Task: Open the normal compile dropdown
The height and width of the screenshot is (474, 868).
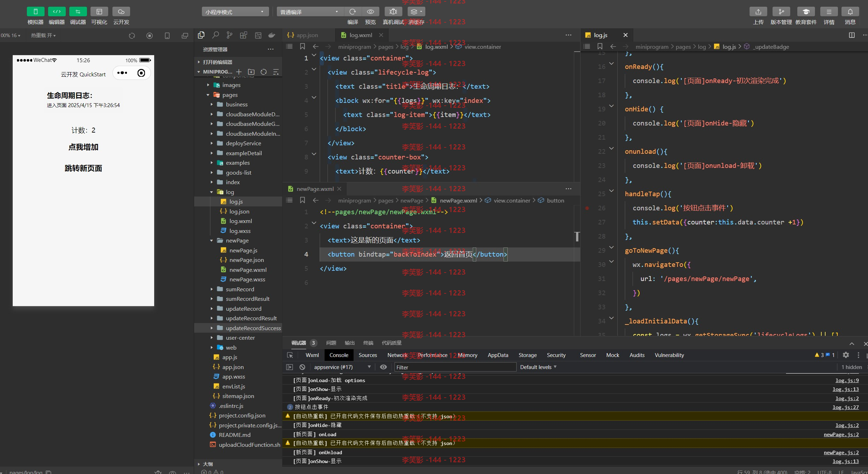Action: [x=310, y=12]
